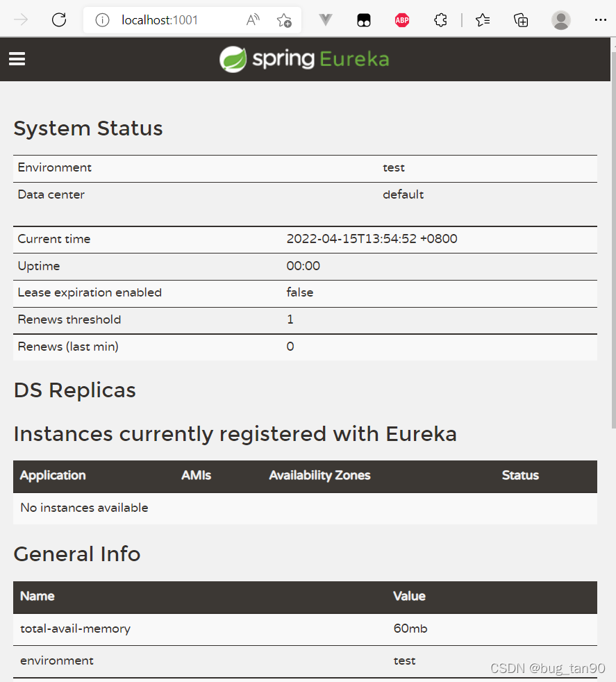Click the Application column header
This screenshot has height=682, width=616.
coord(53,476)
